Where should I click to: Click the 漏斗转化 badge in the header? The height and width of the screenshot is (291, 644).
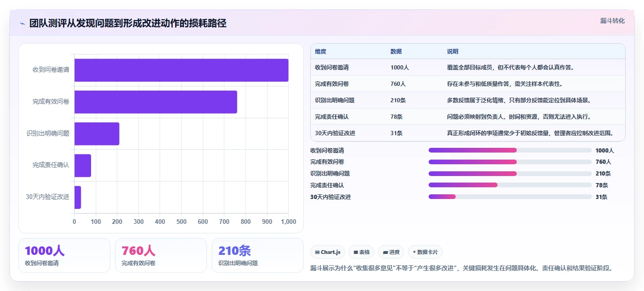coord(613,21)
